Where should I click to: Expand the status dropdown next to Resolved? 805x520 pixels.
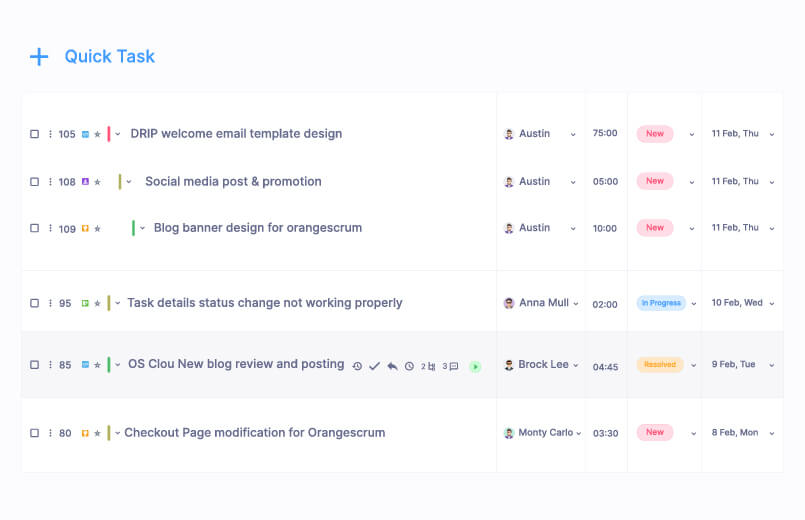[692, 365]
